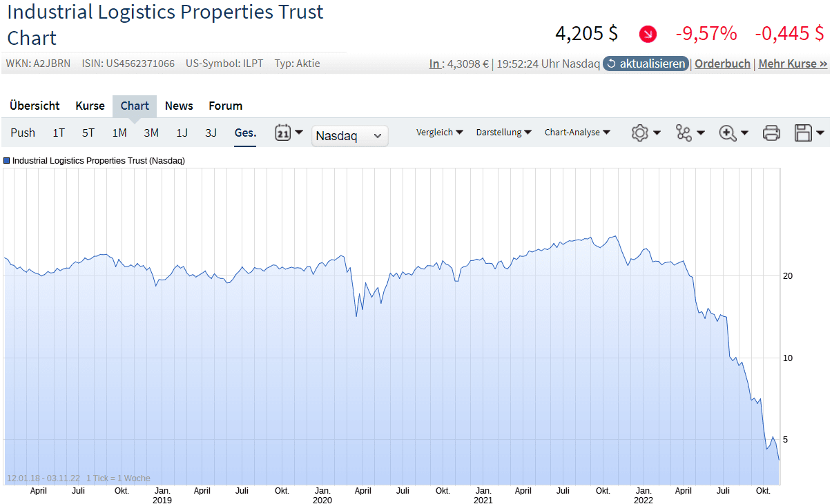This screenshot has height=504, width=832.
Task: Open the Orderbuch link
Action: pyautogui.click(x=722, y=64)
